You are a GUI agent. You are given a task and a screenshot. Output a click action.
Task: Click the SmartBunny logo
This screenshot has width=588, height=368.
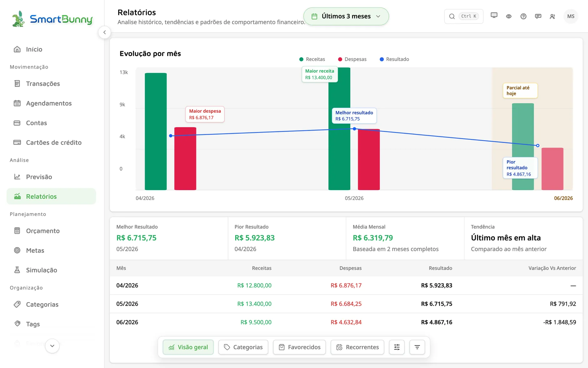point(52,19)
